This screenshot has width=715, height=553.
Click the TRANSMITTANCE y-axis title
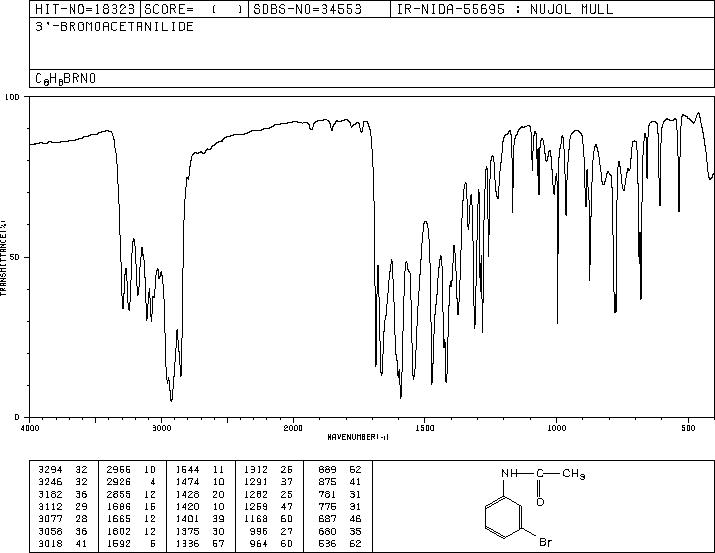pyautogui.click(x=3, y=257)
